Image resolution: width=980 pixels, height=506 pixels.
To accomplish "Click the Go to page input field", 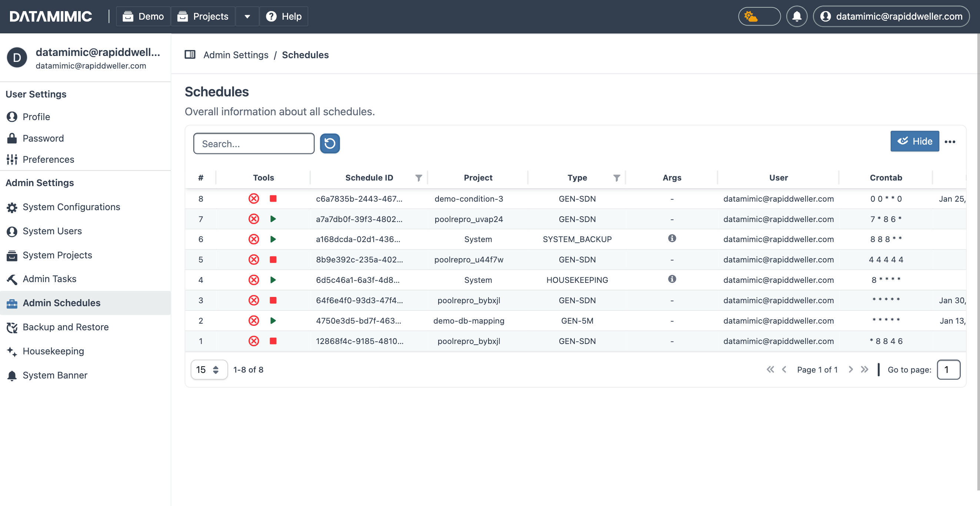I will [948, 369].
